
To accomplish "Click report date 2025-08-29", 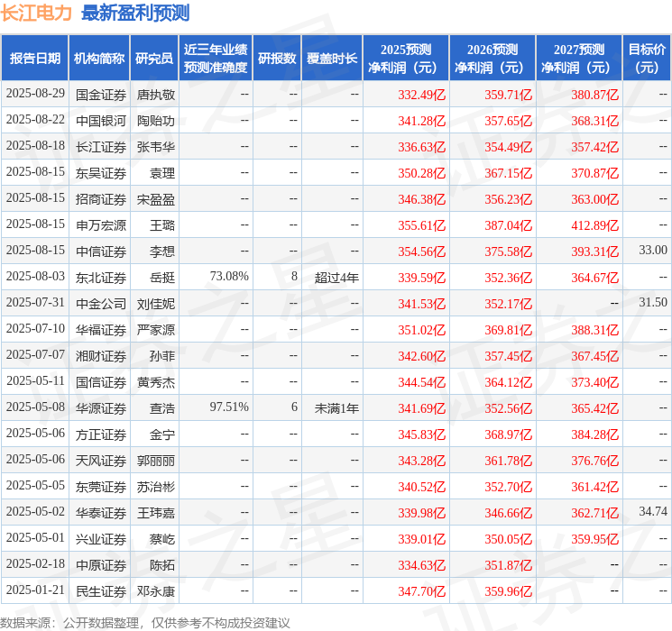I will pyautogui.click(x=35, y=93).
